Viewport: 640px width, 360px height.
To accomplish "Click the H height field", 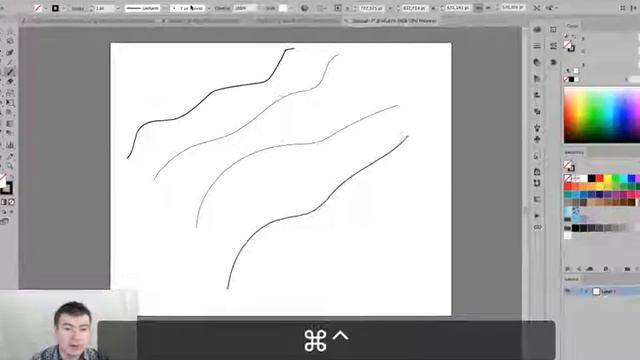I will coord(513,7).
